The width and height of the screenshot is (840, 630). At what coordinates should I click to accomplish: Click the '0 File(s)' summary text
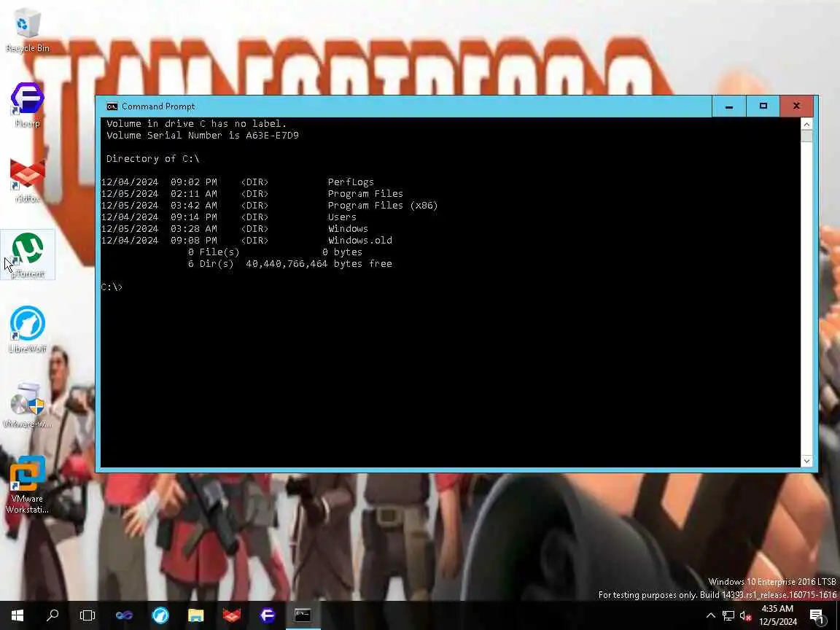point(214,252)
